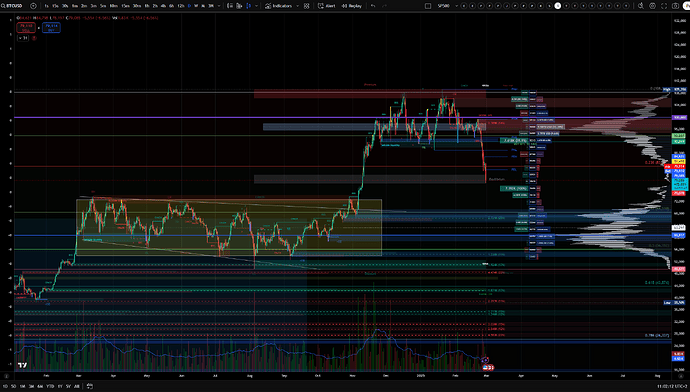Select the bars chart type icon
The height and width of the screenshot is (392, 690).
point(230,6)
